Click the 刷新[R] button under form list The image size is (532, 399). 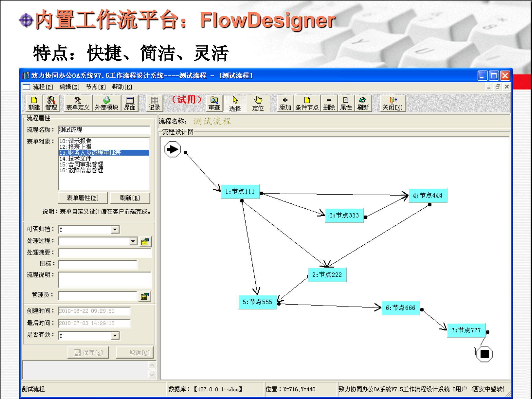click(130, 198)
